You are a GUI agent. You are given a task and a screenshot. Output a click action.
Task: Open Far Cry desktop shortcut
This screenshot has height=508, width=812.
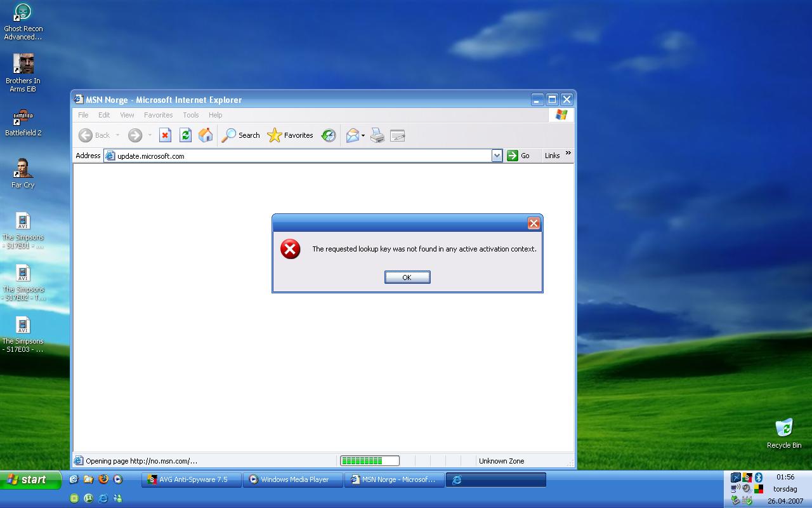[23, 173]
